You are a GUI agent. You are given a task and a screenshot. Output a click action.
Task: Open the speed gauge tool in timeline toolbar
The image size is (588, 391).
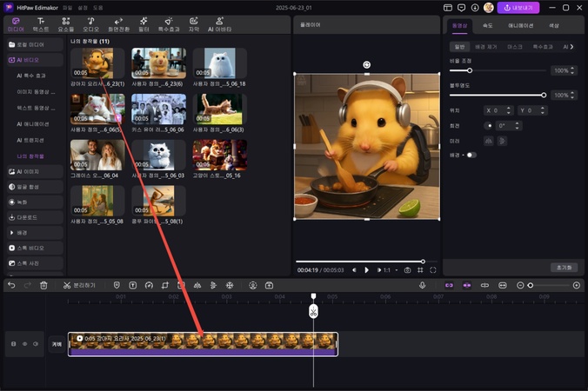click(149, 285)
